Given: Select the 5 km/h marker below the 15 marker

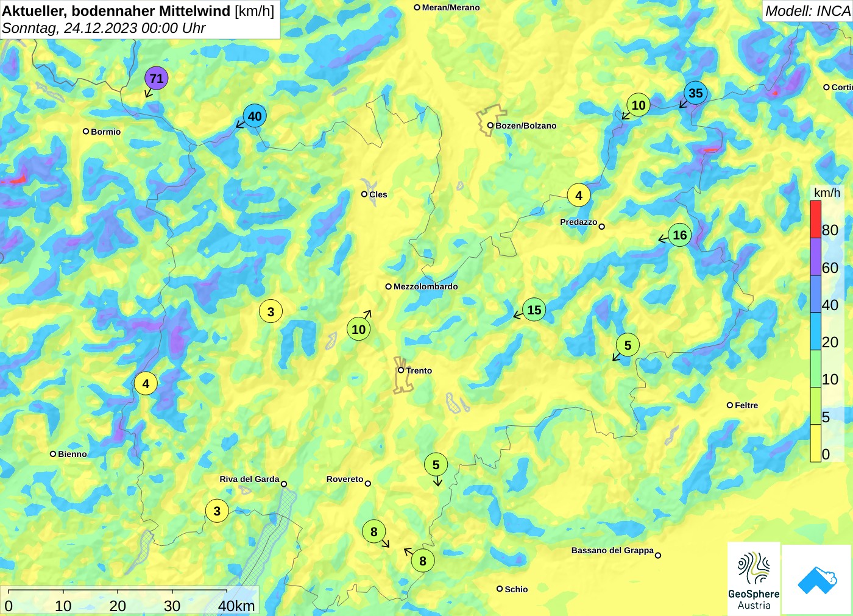Looking at the screenshot, I should click(628, 345).
